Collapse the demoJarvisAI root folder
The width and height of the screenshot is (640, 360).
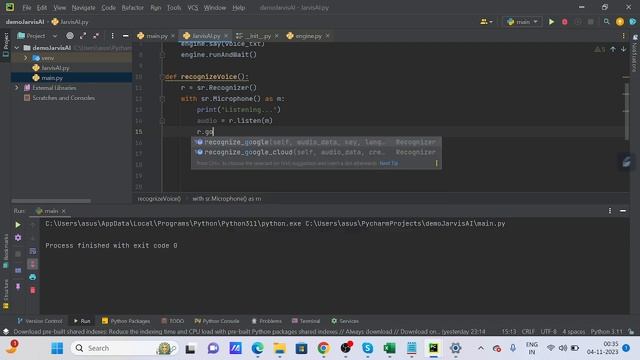(17, 48)
